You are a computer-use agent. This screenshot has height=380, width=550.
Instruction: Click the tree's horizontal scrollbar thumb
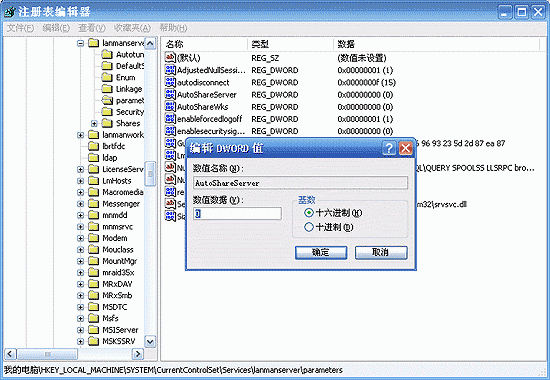click(47, 354)
